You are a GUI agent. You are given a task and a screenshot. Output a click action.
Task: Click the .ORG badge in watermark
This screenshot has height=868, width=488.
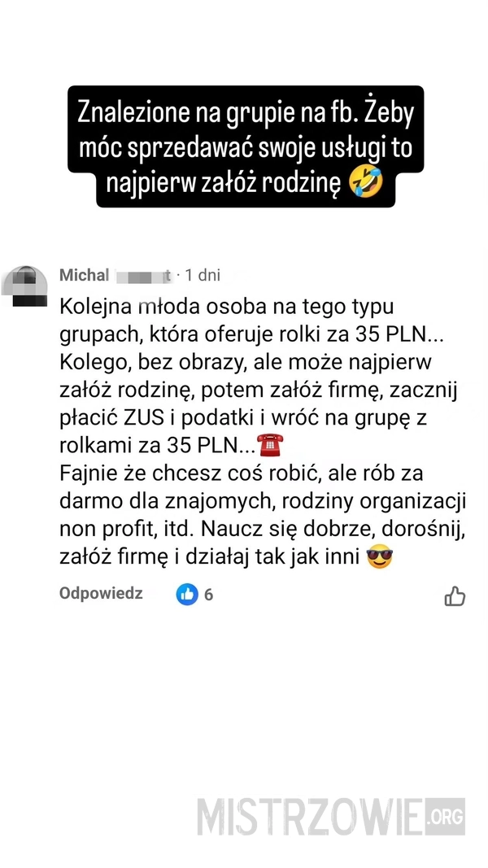click(446, 817)
